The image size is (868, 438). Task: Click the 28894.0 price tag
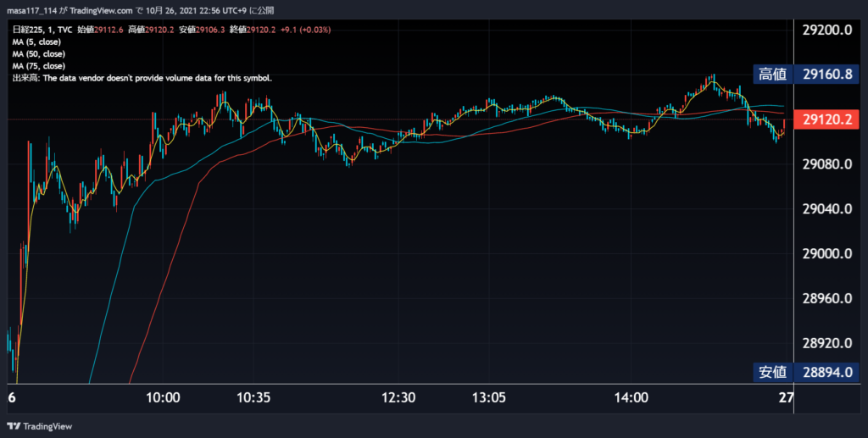(x=827, y=372)
